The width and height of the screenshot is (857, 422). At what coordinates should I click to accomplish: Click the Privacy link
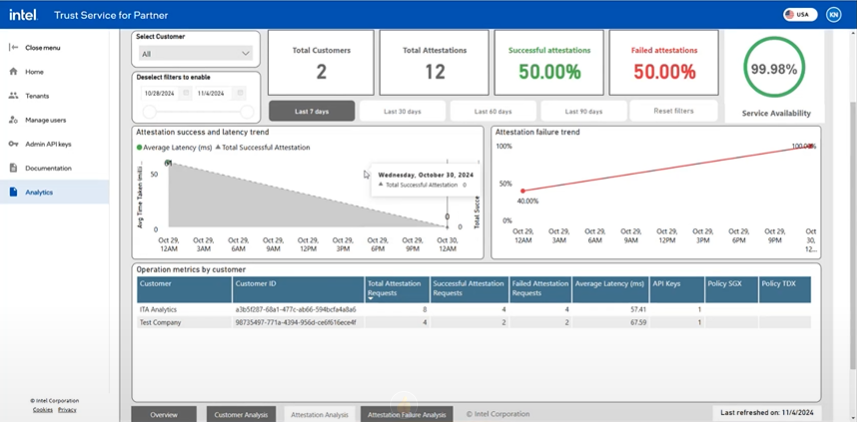tap(67, 409)
